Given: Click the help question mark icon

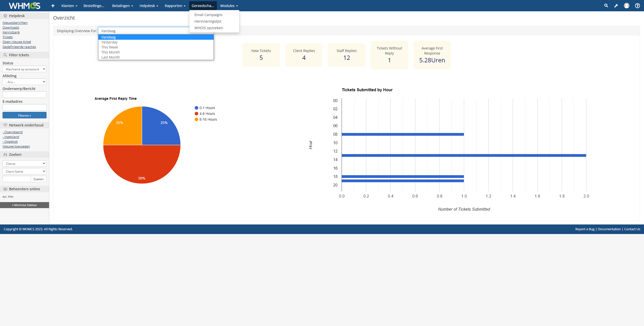Looking at the screenshot, I should (x=637, y=6).
